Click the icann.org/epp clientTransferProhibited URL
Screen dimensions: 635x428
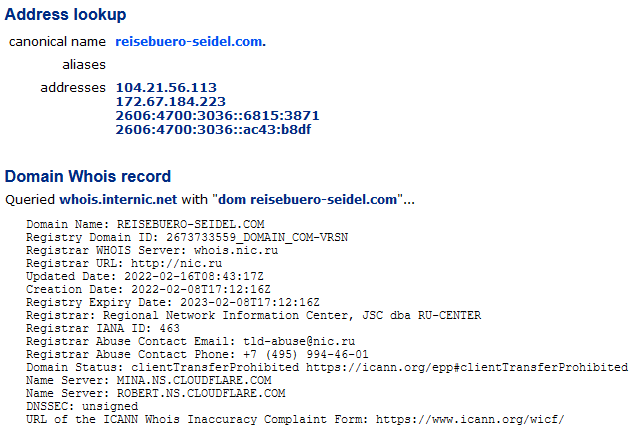(467, 367)
